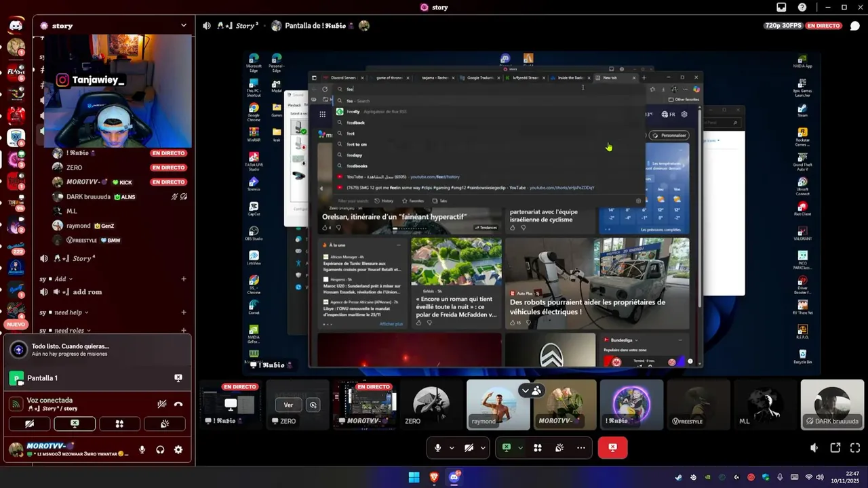Open soundboard button in voice connected panel

pyautogui.click(x=164, y=424)
